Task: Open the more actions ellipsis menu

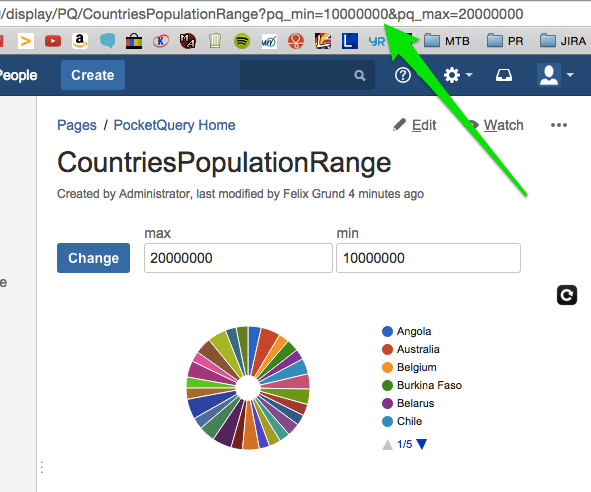Action: tap(559, 125)
